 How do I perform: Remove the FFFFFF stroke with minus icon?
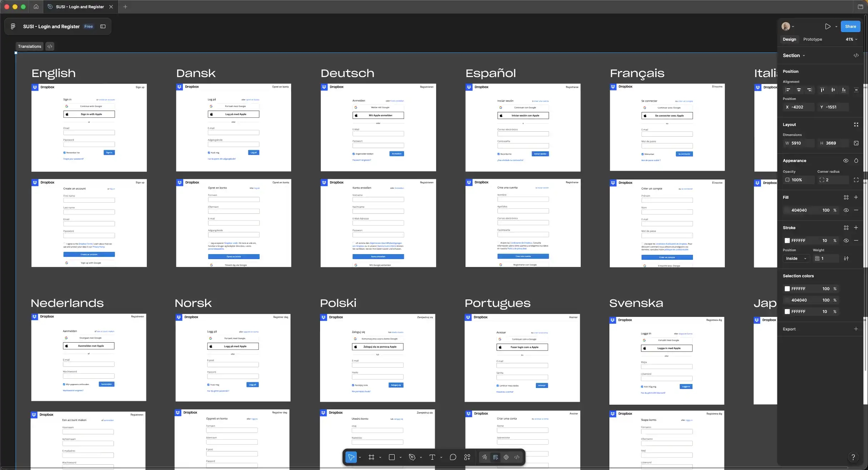point(856,241)
